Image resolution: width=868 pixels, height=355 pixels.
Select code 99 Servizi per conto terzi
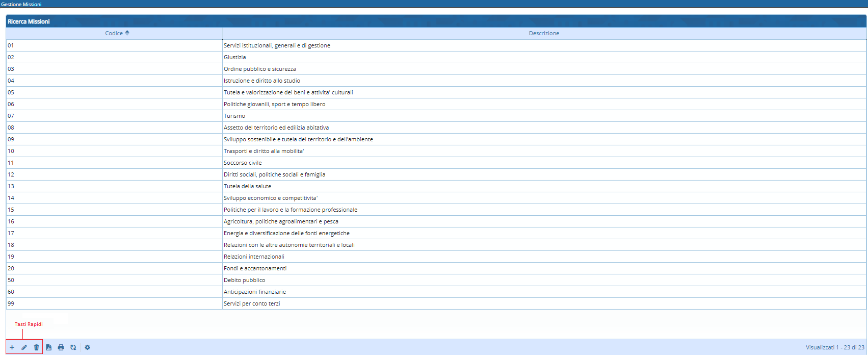(x=252, y=303)
